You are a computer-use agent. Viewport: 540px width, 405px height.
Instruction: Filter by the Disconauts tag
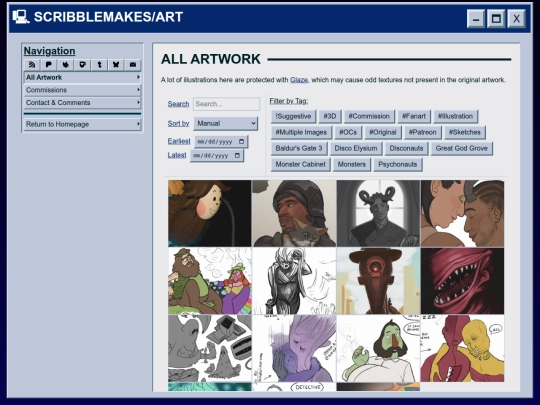(x=406, y=148)
